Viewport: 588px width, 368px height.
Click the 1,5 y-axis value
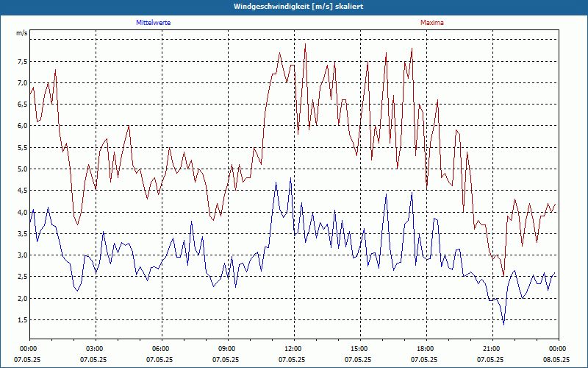(22, 320)
